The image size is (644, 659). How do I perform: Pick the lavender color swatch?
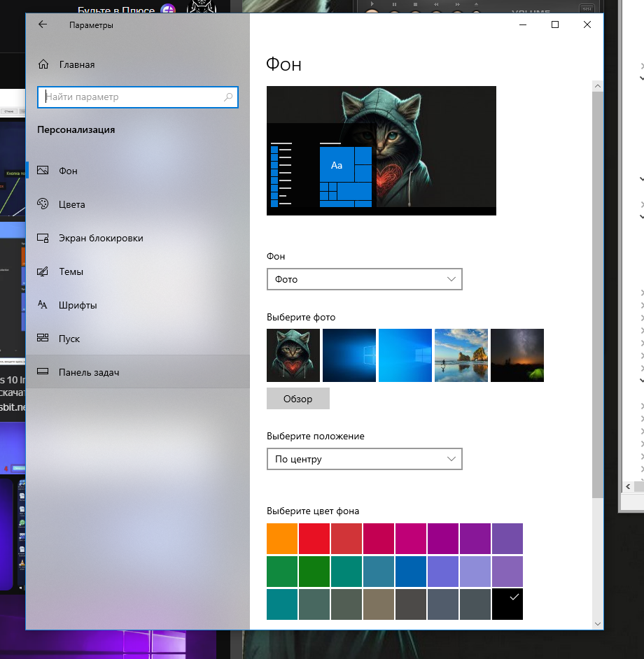click(475, 571)
